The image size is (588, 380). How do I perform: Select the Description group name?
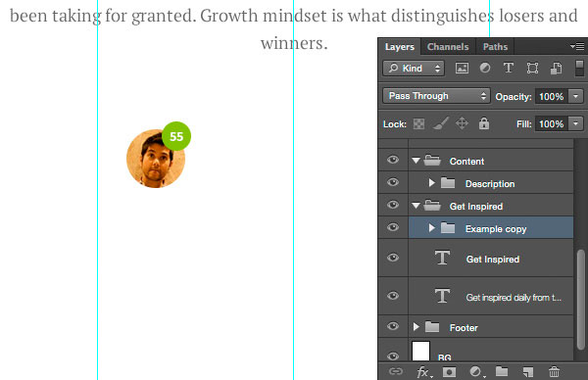pos(490,183)
